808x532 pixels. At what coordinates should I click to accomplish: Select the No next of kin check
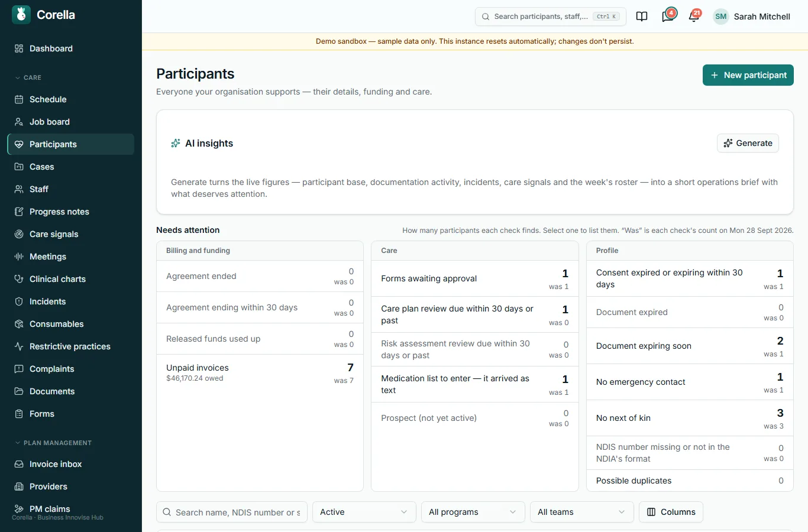pos(690,418)
